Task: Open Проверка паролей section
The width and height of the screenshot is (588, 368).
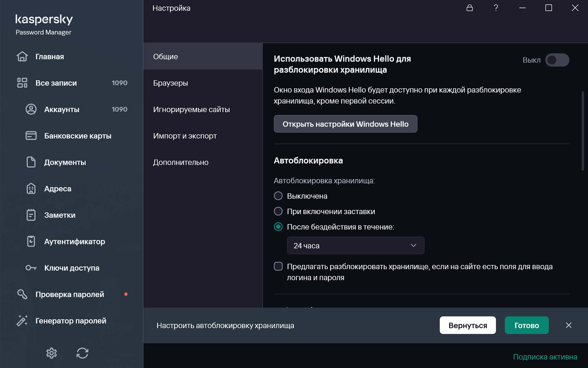Action: tap(70, 294)
